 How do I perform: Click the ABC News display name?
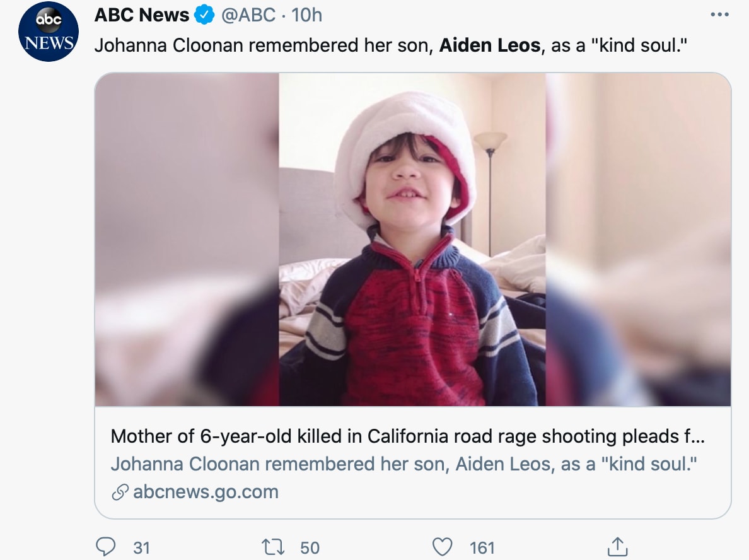(x=142, y=15)
